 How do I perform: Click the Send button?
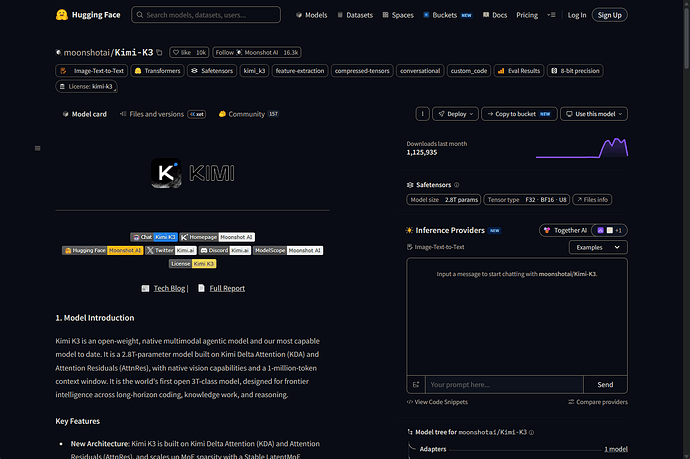click(605, 385)
